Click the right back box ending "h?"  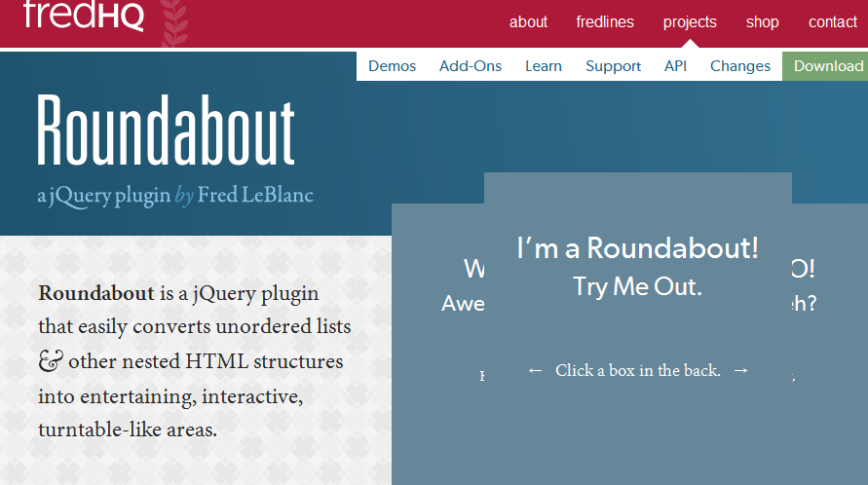830,343
